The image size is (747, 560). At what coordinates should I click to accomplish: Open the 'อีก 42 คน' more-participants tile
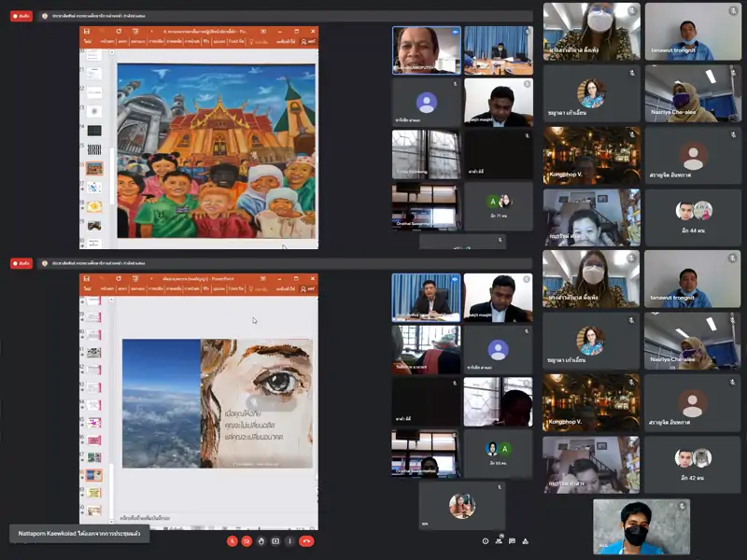(x=693, y=465)
